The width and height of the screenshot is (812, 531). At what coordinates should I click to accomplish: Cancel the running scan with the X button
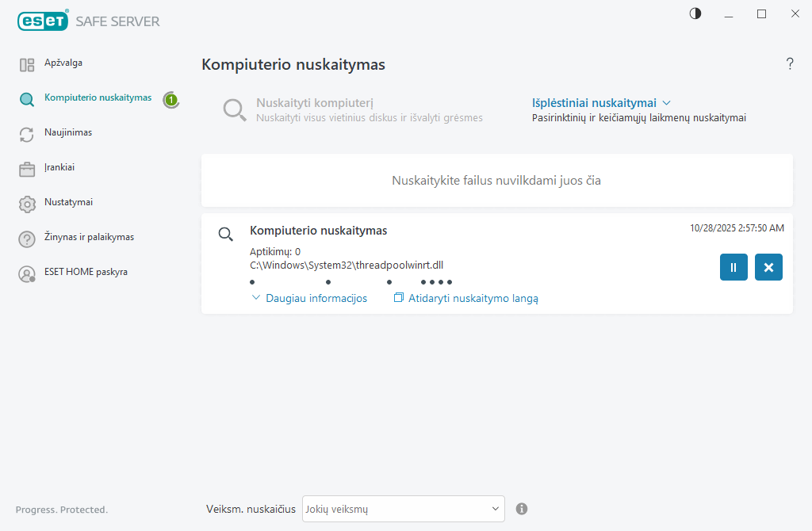(768, 267)
